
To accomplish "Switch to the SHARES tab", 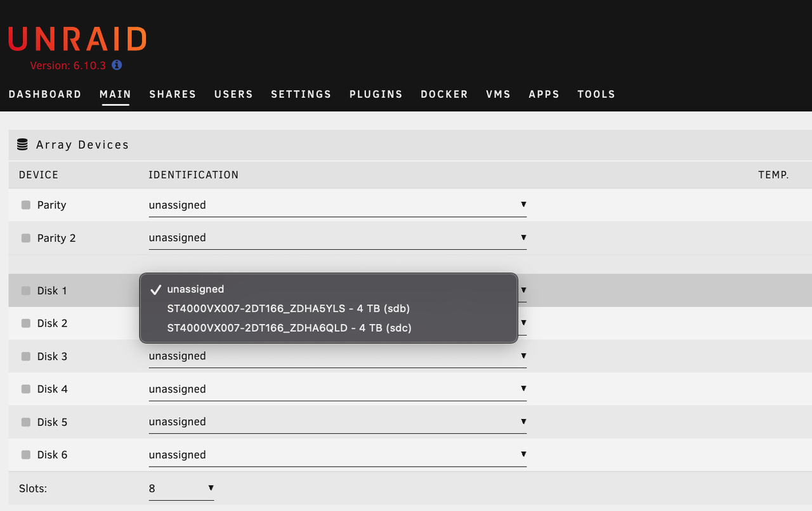I will (172, 94).
